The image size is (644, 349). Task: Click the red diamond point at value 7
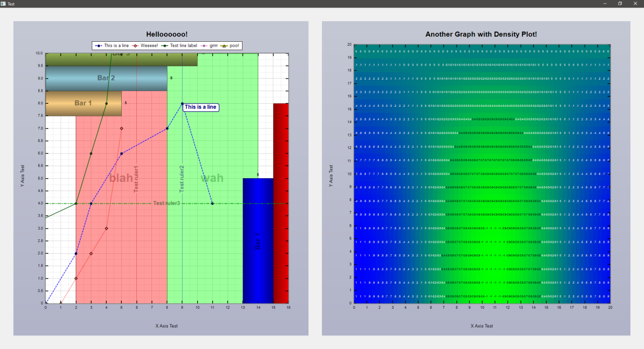[121, 128]
